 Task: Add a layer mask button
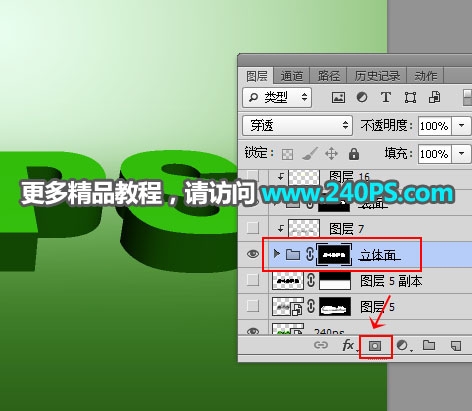point(375,346)
